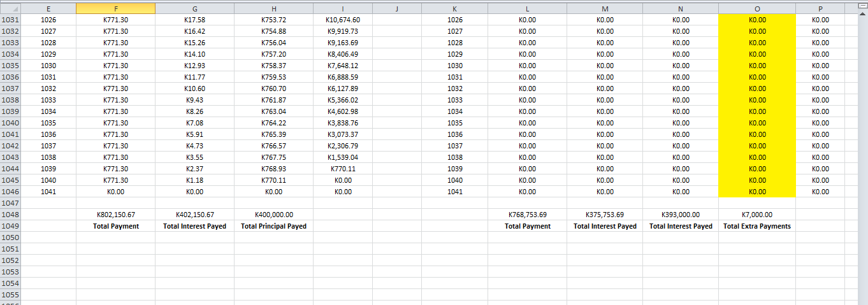Select column header M

pos(604,8)
